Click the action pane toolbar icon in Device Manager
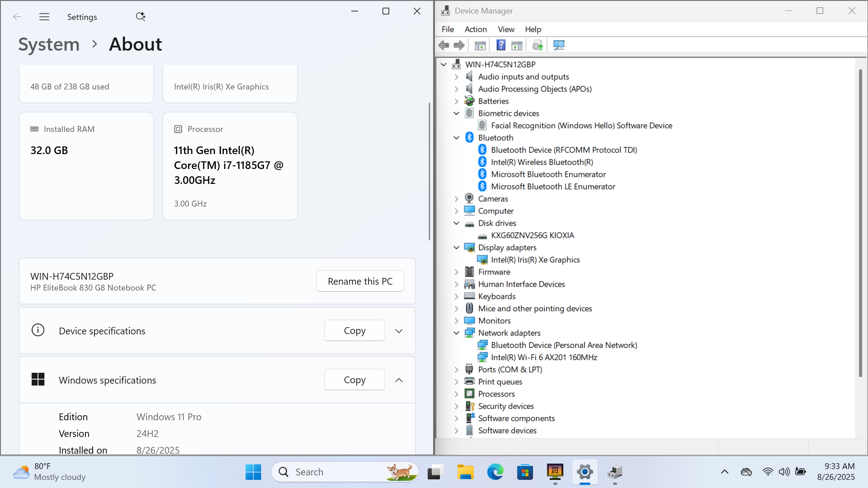The image size is (868, 488). coord(517,45)
